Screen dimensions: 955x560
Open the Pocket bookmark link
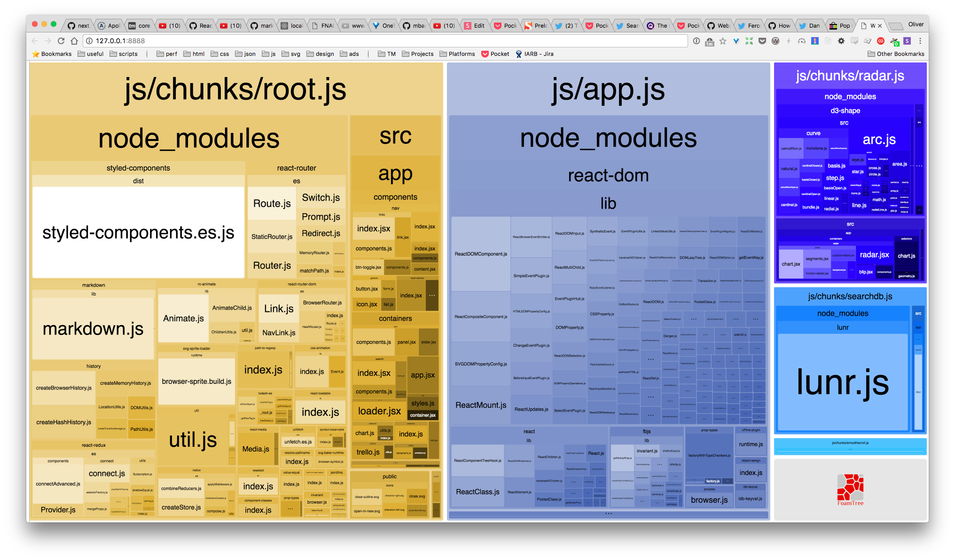(495, 54)
